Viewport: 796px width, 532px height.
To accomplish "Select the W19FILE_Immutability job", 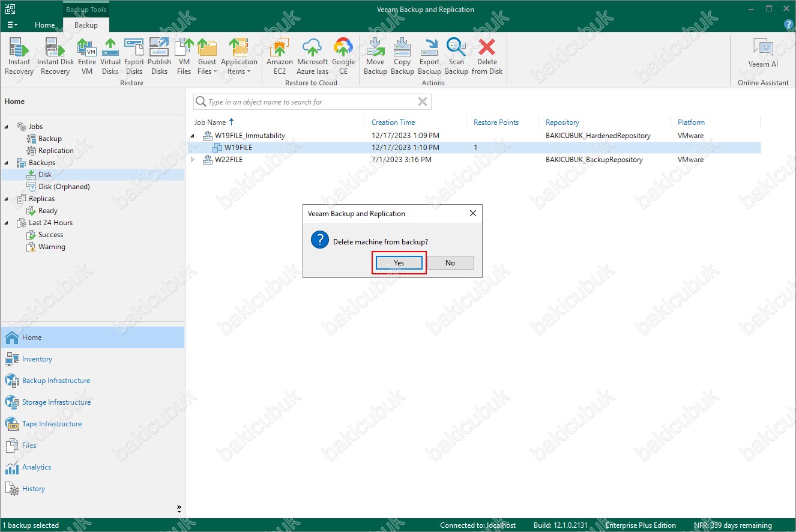I will tap(250, 136).
